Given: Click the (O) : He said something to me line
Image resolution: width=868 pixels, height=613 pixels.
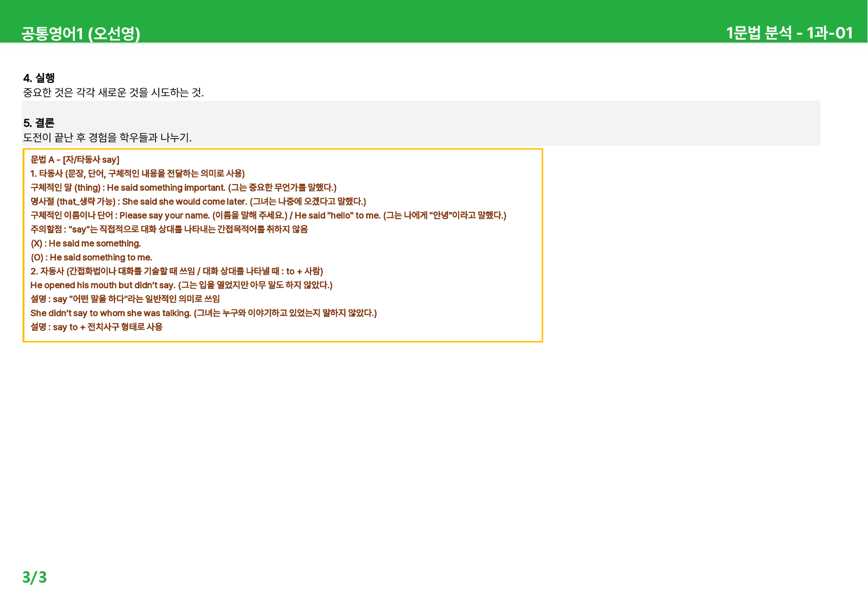Looking at the screenshot, I should pos(92,258).
